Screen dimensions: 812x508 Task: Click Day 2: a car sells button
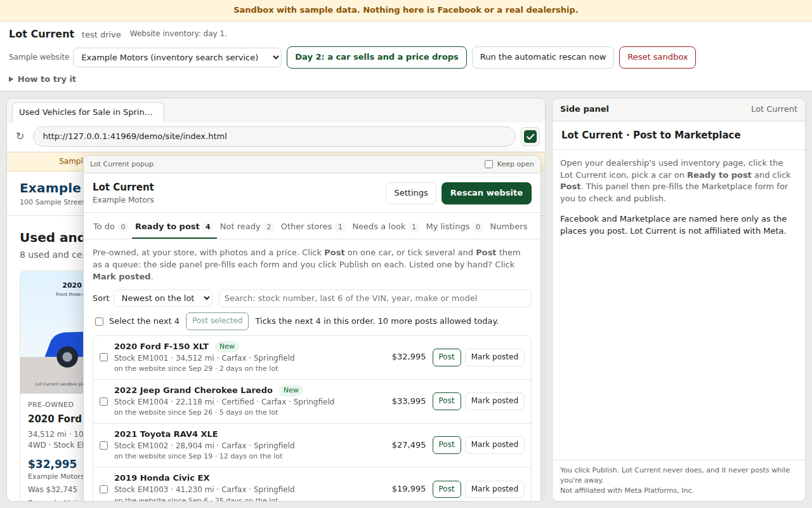tap(377, 57)
